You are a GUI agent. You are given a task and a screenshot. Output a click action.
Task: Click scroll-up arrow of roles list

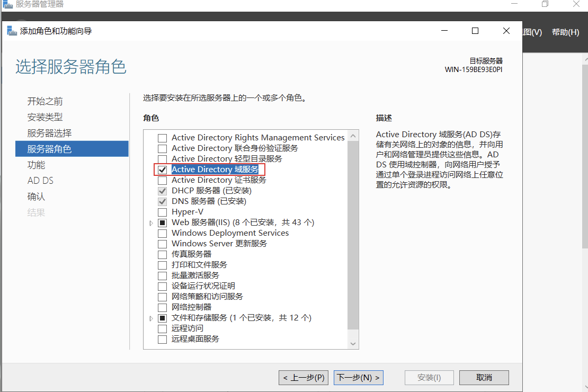point(353,136)
